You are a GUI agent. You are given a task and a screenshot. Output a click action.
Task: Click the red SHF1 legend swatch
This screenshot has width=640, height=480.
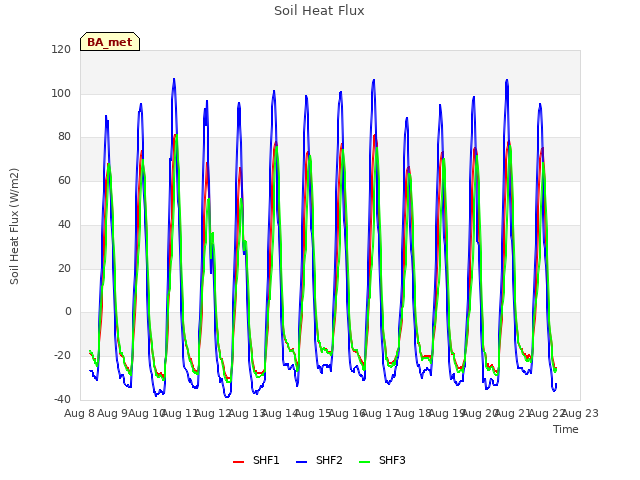click(238, 462)
